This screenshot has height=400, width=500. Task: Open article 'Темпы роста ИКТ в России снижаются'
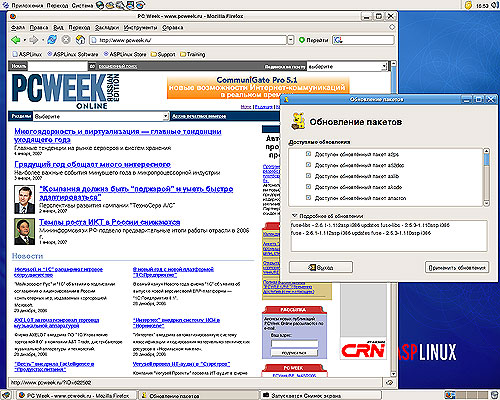point(110,222)
